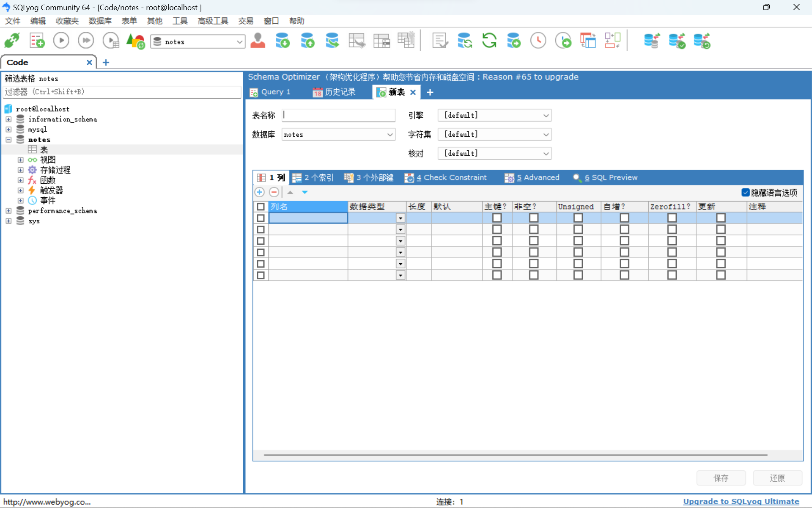Open 数据类型 dropdown in the first row

point(400,218)
